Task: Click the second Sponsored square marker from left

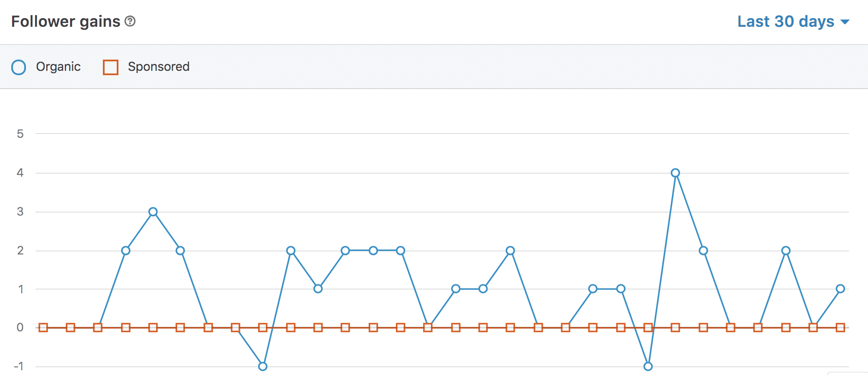Action: click(x=70, y=327)
